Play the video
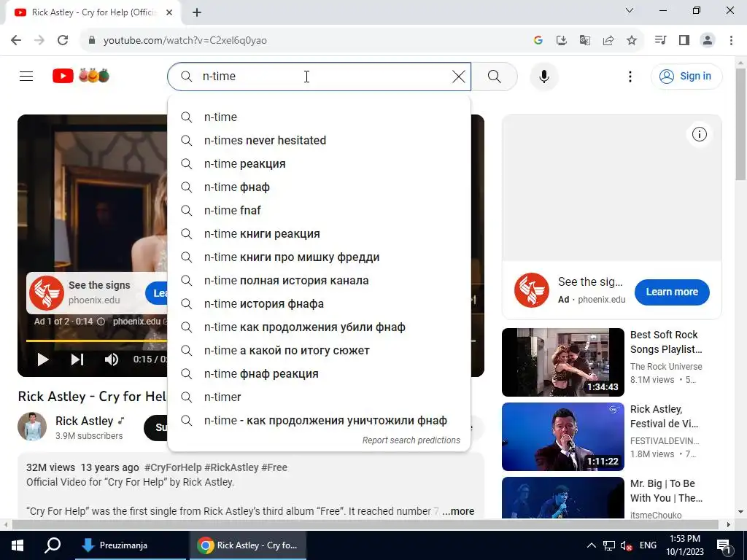This screenshot has width=747, height=560. [x=43, y=359]
